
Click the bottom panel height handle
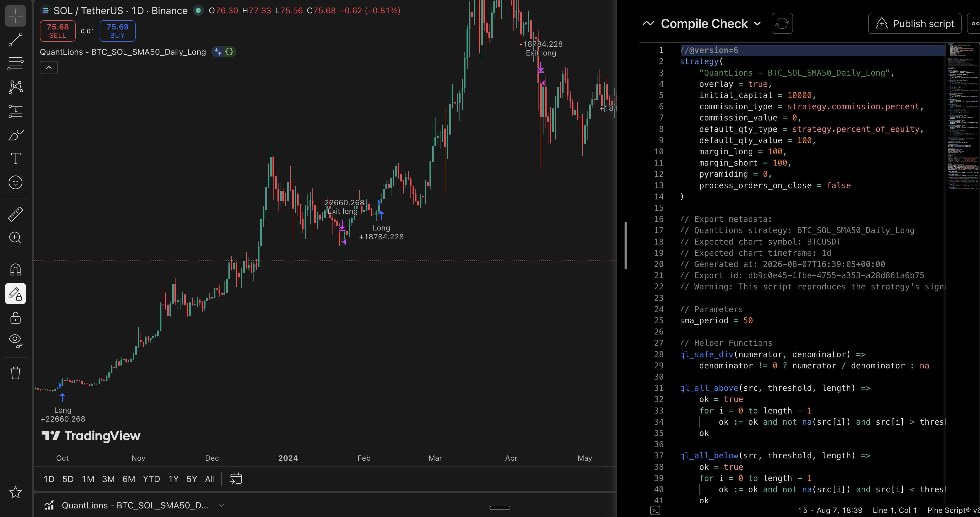(x=499, y=508)
